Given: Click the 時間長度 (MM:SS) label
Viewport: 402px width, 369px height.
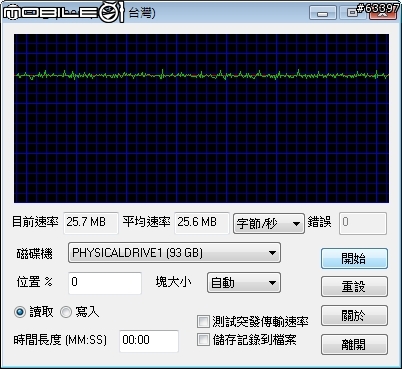Looking at the screenshot, I should click(60, 340).
